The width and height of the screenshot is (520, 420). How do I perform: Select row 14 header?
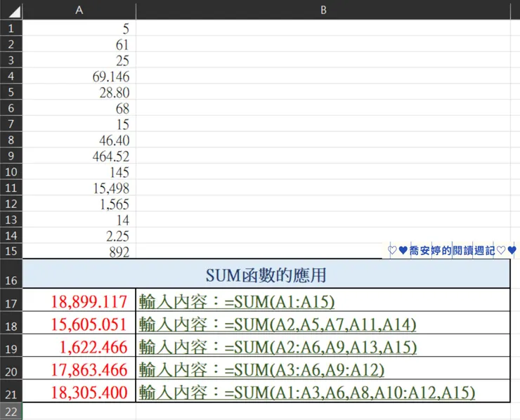point(11,235)
